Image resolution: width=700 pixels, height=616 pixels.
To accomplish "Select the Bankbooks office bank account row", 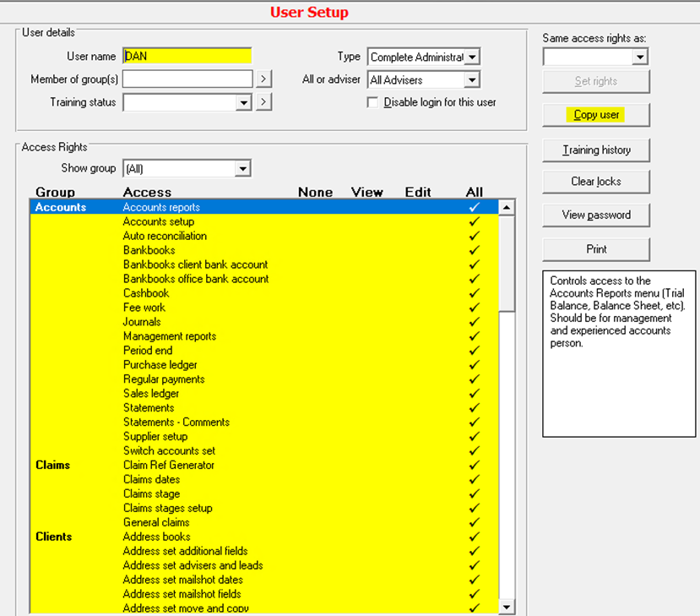I will [263, 279].
